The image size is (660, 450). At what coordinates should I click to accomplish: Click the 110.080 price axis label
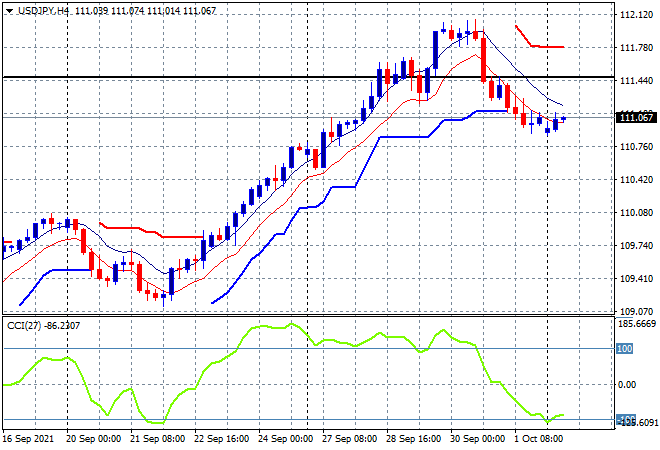(636, 213)
